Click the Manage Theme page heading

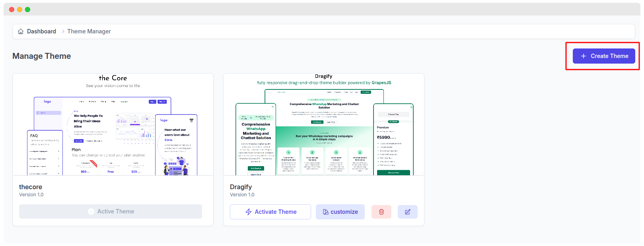tap(41, 56)
